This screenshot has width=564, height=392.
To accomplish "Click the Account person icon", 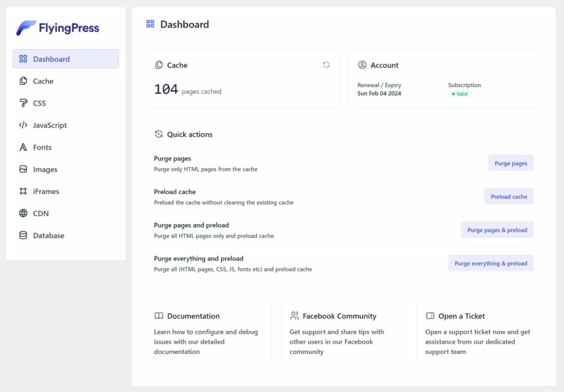I will [362, 65].
